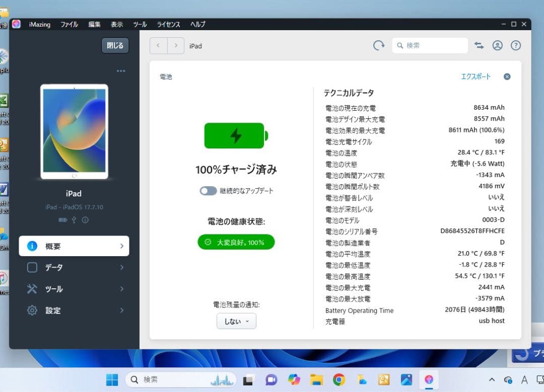
Task: Click the iMazing taskbar icon
Action: [x=429, y=380]
